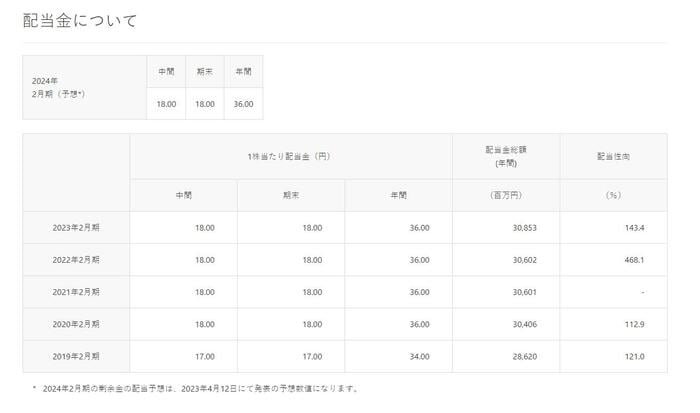The width and height of the screenshot is (700, 413).
Task: Select the 2023年2月期 row label
Action: (76, 228)
